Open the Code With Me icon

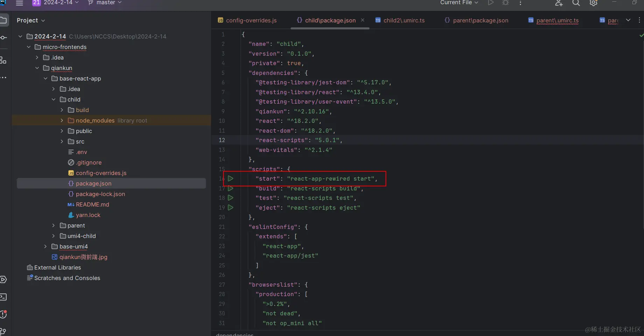(x=559, y=3)
